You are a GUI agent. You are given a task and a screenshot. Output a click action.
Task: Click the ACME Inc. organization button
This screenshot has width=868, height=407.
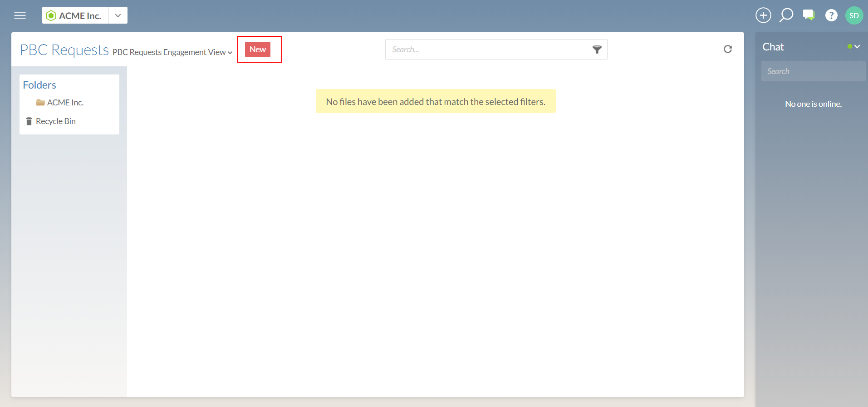[x=75, y=15]
